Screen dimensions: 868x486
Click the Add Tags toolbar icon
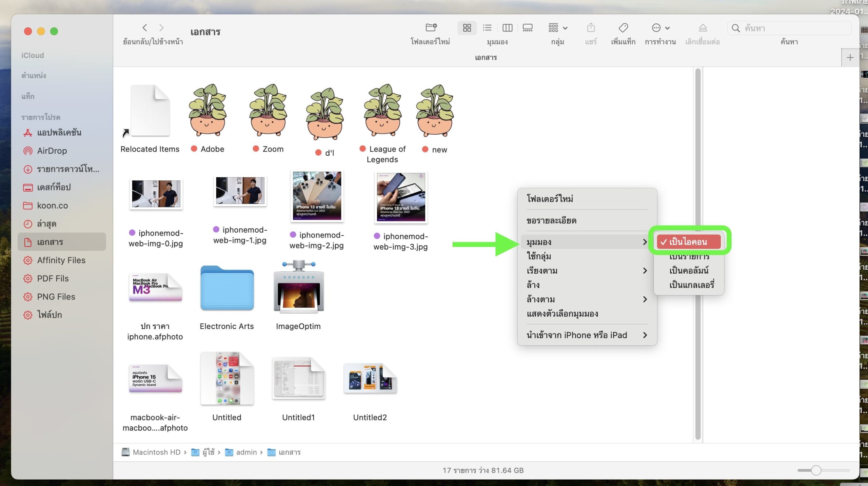click(x=623, y=28)
